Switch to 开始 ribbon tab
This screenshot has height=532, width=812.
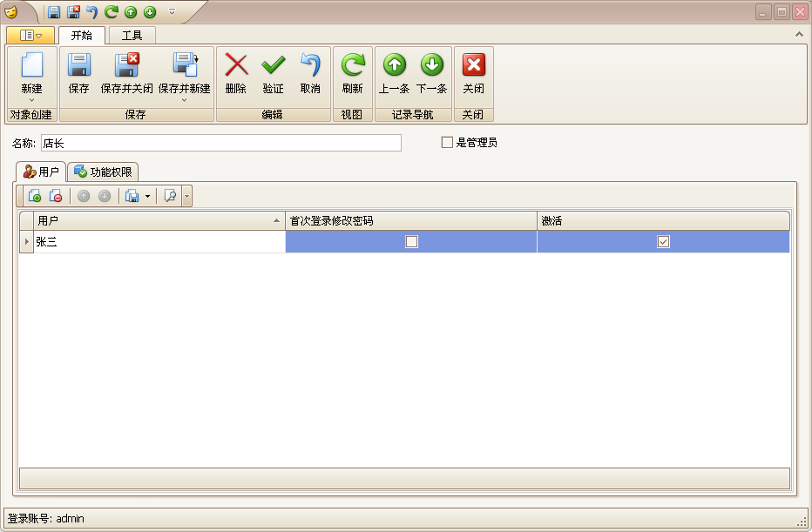[82, 35]
